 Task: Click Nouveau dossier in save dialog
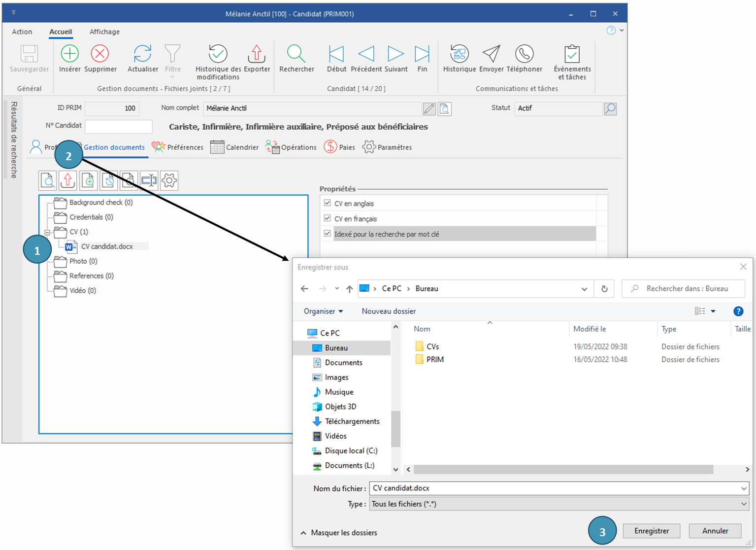389,311
